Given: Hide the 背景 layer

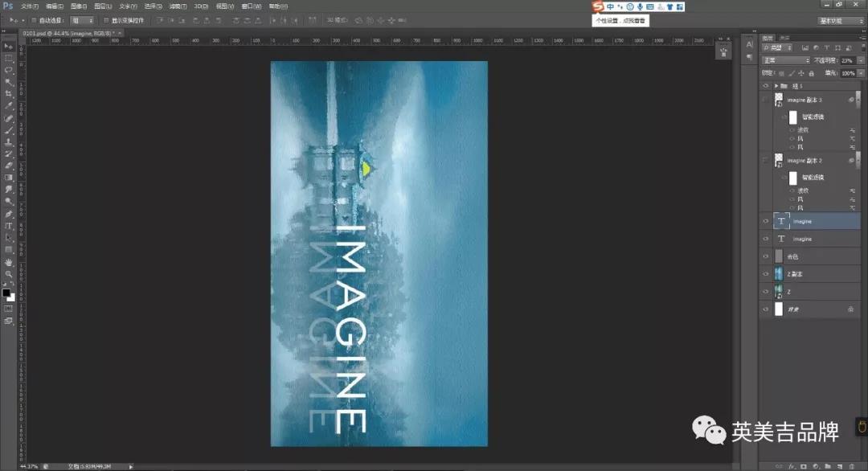Looking at the screenshot, I should click(766, 309).
